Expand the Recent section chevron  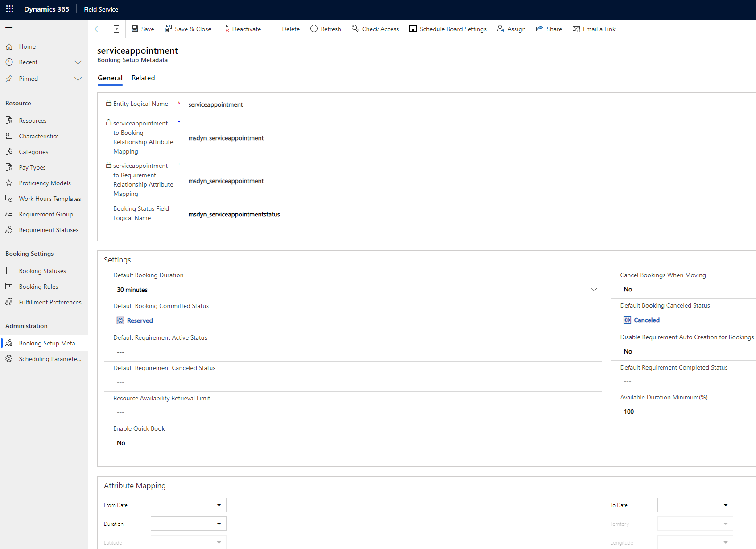78,62
